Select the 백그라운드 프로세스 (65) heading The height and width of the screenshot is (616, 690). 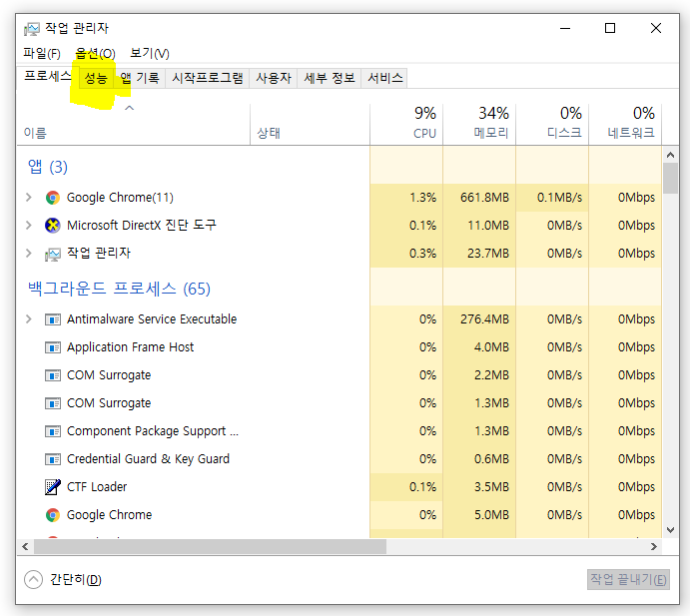point(119,289)
